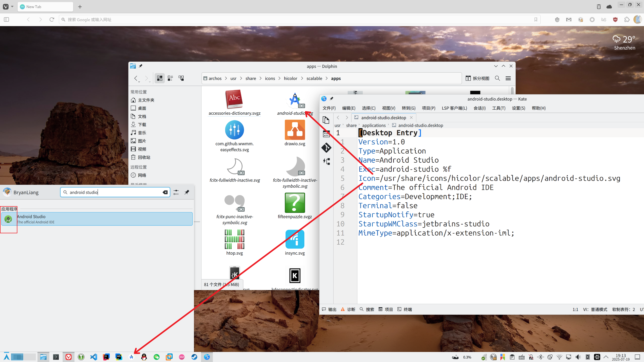Image resolution: width=644 pixels, height=362 pixels.
Task: Open the 终端 terminal panel button
Action: [405, 309]
